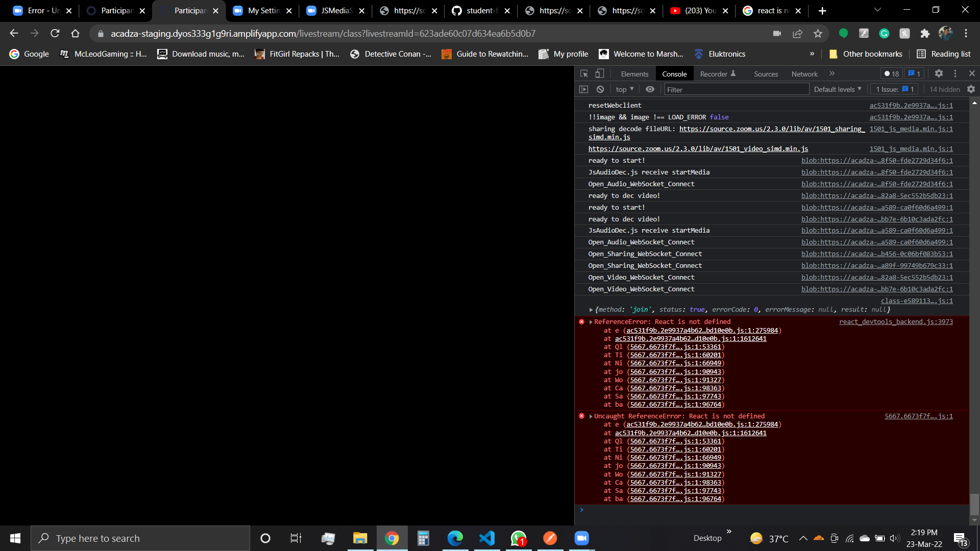
Task: Open the react_devtools_backend.js:3973 source link
Action: click(896, 322)
